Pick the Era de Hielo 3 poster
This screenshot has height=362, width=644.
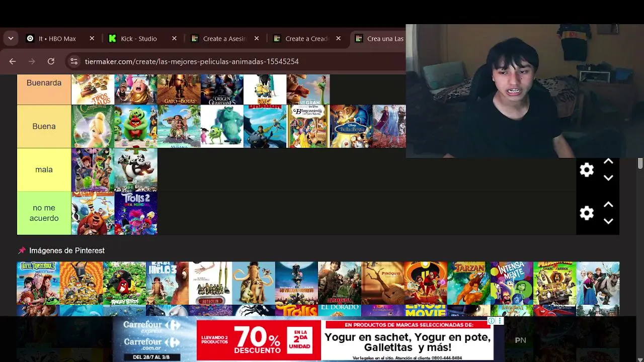pos(168,283)
